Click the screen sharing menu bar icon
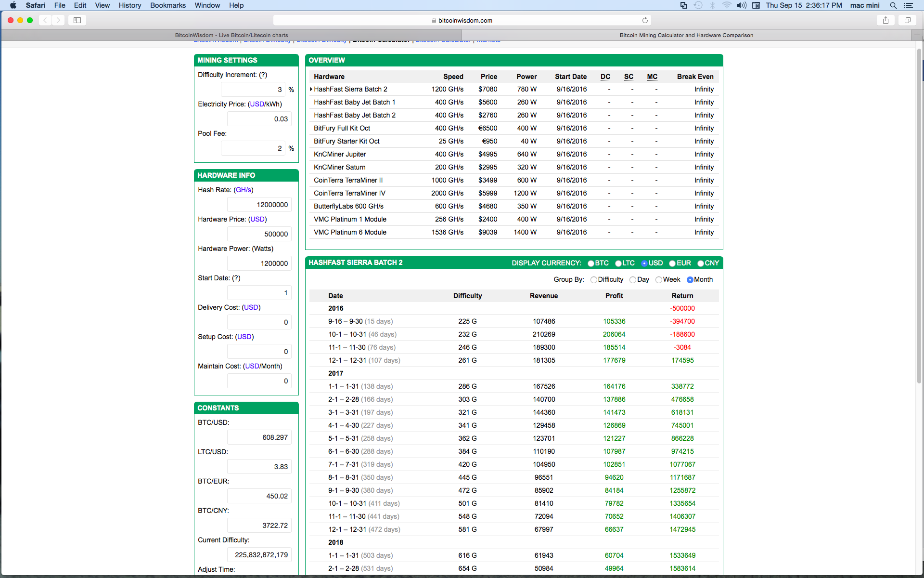The height and width of the screenshot is (578, 924). pyautogui.click(x=683, y=5)
